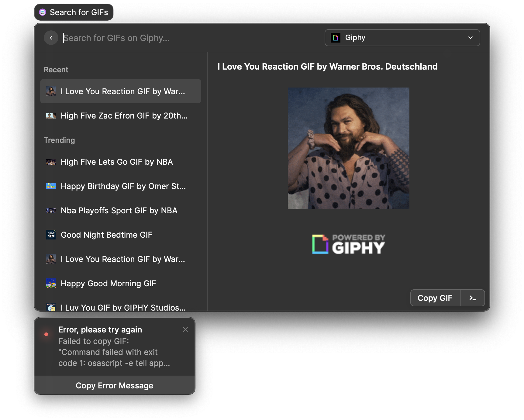524x420 pixels.
Task: Click the Giphy logo icon in the dropdown
Action: [335, 38]
